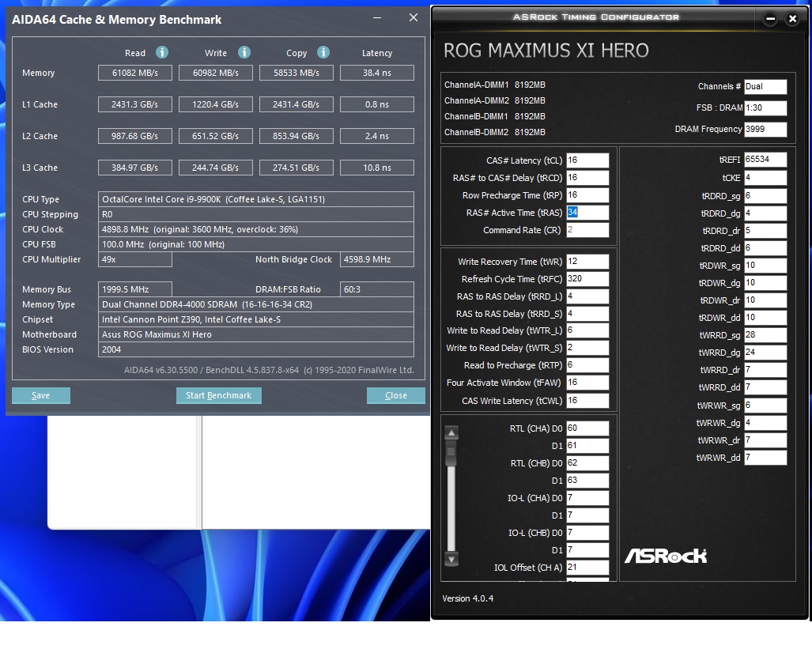
Task: Minimize the AIDA64 benchmark window
Action: (x=377, y=17)
